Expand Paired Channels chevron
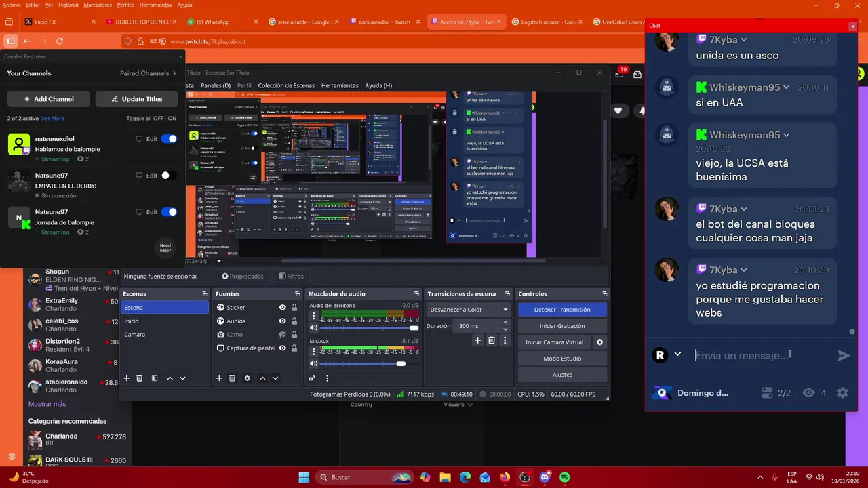 click(x=174, y=73)
